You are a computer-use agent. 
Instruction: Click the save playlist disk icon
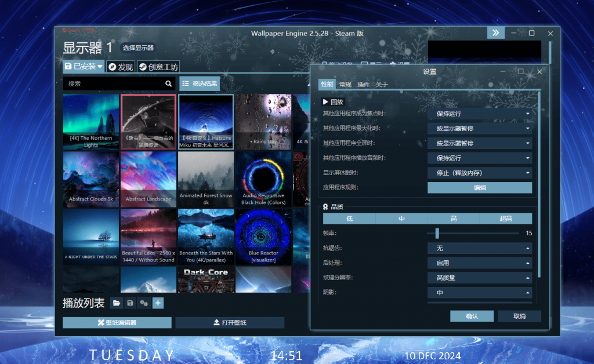(131, 303)
